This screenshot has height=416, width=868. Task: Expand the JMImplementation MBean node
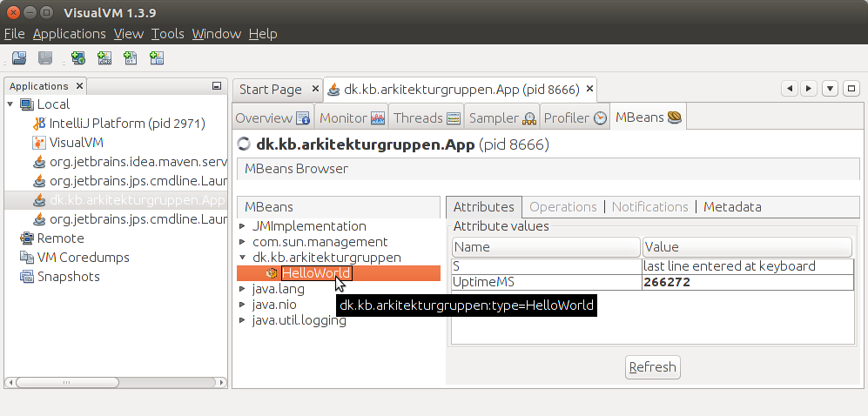pyautogui.click(x=242, y=226)
